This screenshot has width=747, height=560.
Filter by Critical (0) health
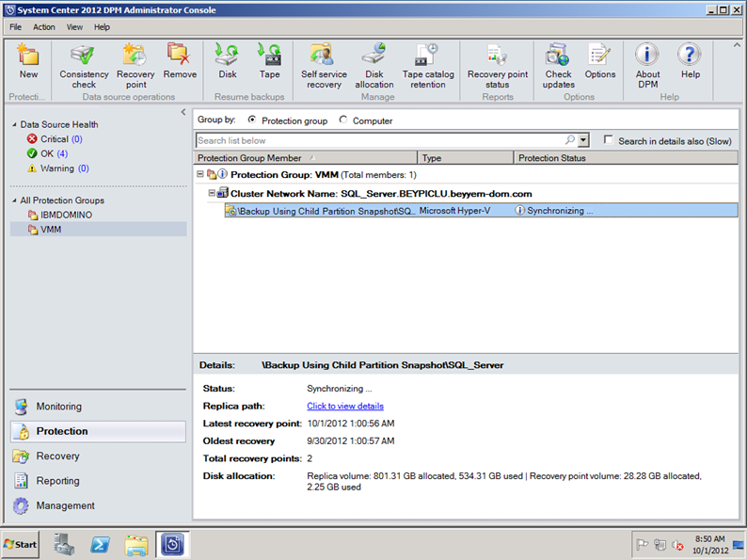(55, 139)
